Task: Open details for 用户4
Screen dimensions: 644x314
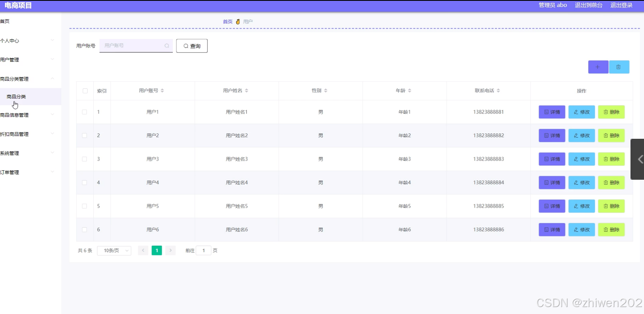Action: tap(552, 183)
